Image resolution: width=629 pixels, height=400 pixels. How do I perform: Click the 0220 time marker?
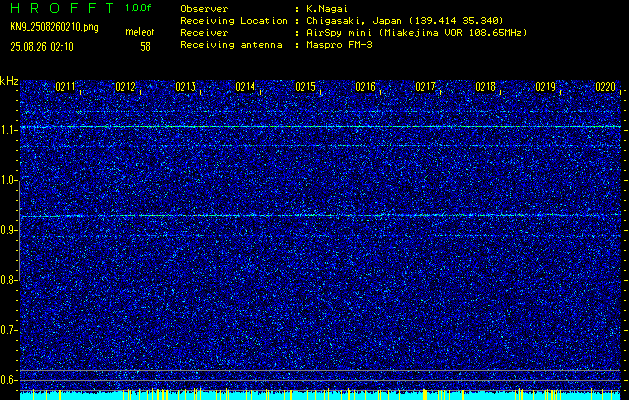coord(605,87)
